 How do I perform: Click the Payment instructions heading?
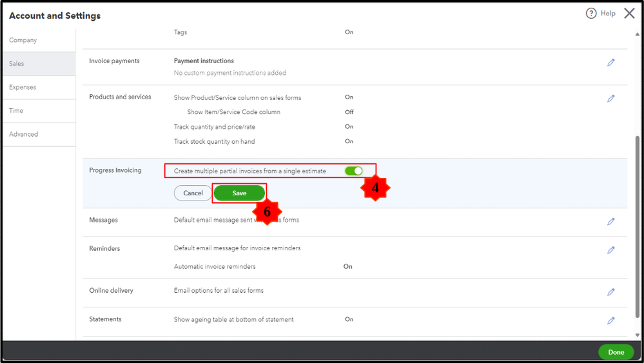pyautogui.click(x=204, y=61)
